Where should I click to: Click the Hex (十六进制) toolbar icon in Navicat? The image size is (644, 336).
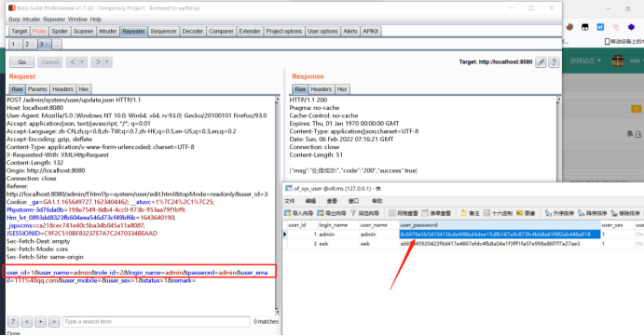click(498, 213)
